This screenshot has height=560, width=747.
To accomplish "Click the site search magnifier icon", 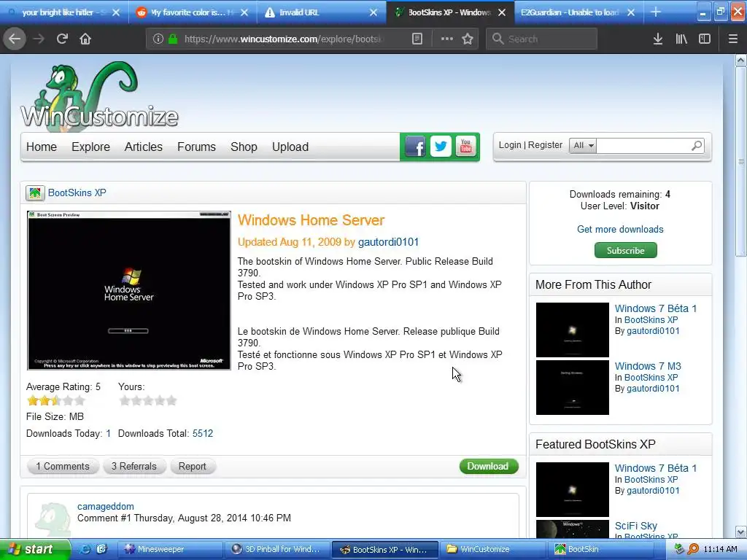I will coord(697,145).
